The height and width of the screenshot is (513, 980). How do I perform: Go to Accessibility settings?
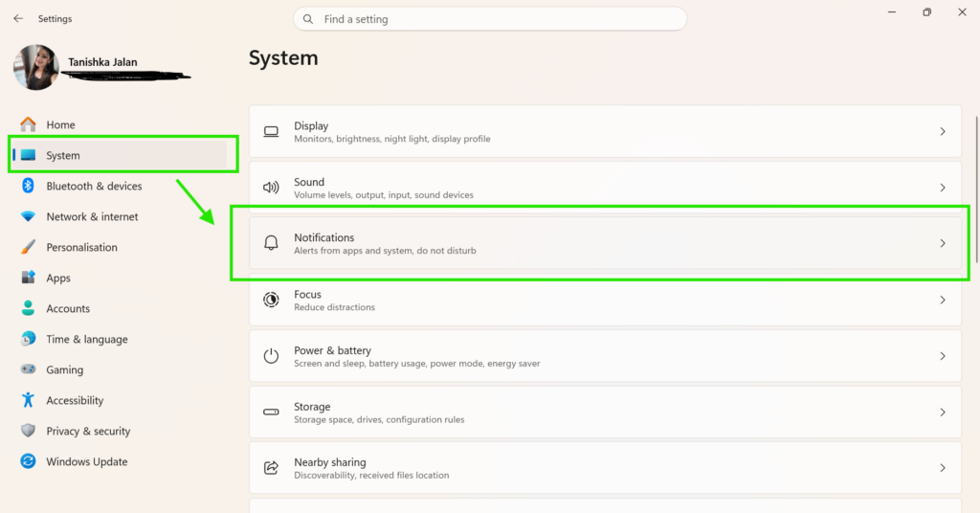(119, 400)
